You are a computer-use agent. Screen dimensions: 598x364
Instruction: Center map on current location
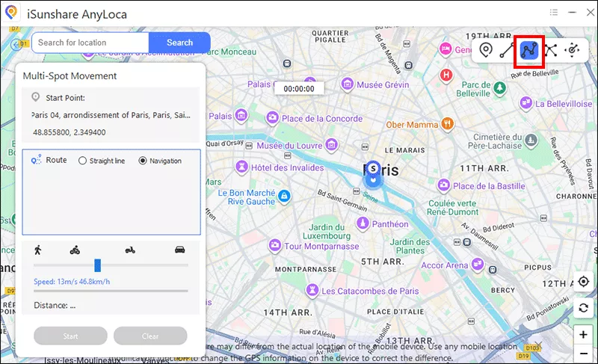(x=584, y=282)
